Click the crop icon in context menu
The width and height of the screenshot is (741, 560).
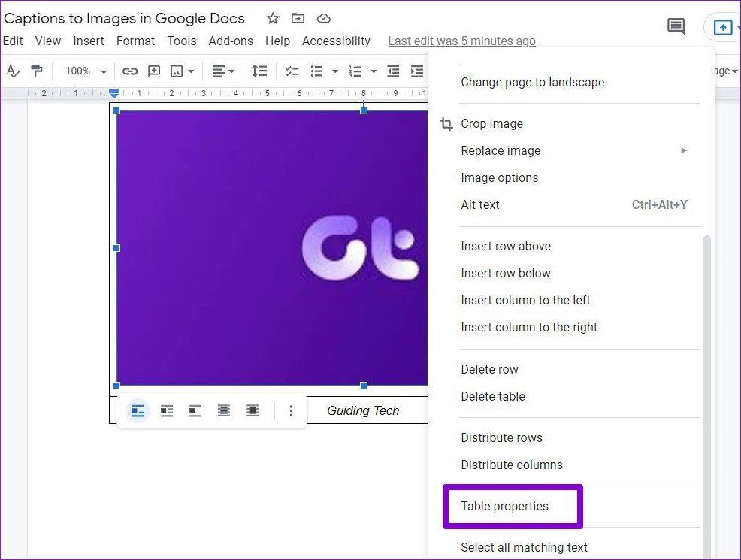pyautogui.click(x=446, y=124)
